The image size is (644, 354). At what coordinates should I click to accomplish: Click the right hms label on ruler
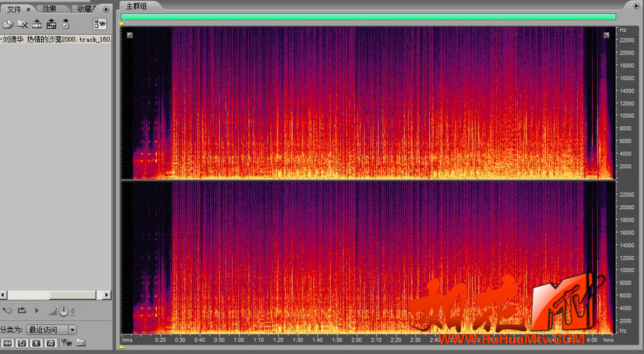coord(608,340)
